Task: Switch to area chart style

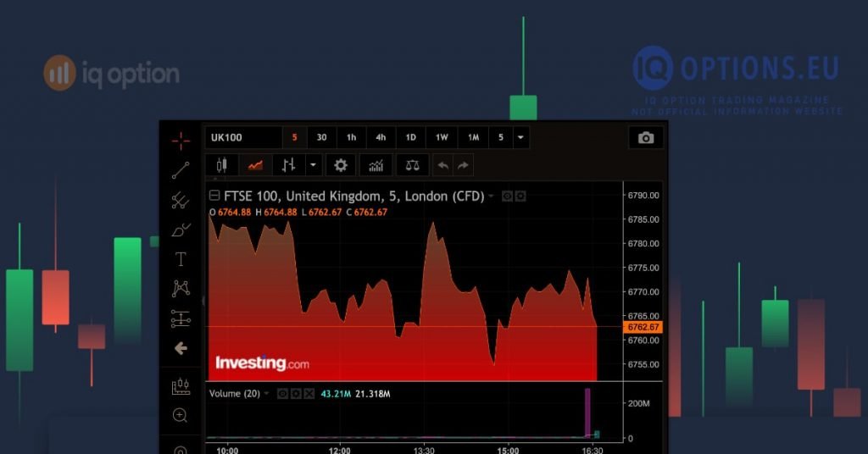Action: (255, 165)
